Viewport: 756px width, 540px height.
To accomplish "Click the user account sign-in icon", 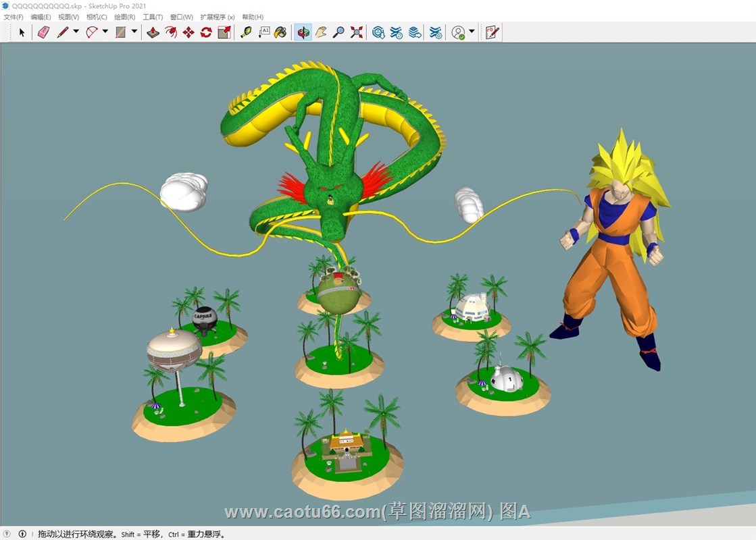I will (459, 33).
